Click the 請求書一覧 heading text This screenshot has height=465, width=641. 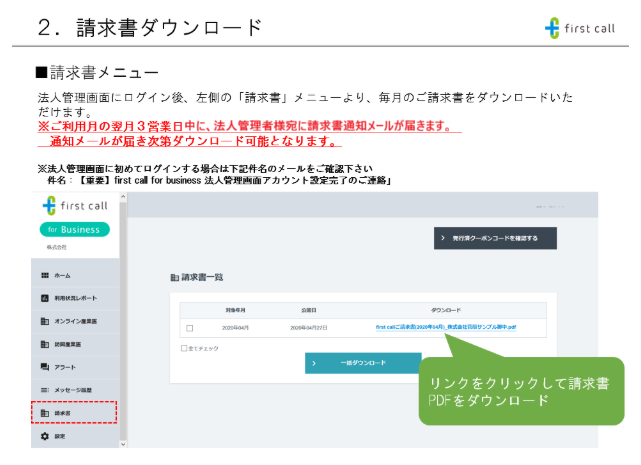click(202, 277)
